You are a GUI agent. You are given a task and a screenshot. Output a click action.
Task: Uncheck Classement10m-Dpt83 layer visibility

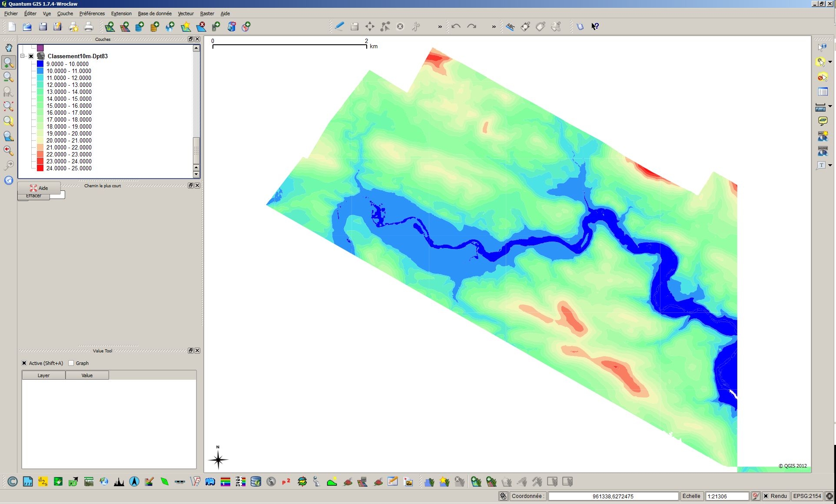[31, 56]
